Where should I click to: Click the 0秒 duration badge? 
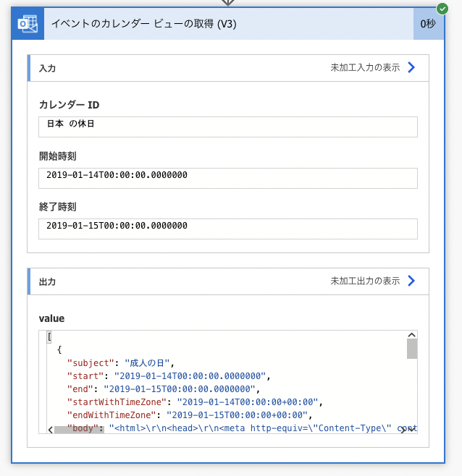pyautogui.click(x=428, y=24)
